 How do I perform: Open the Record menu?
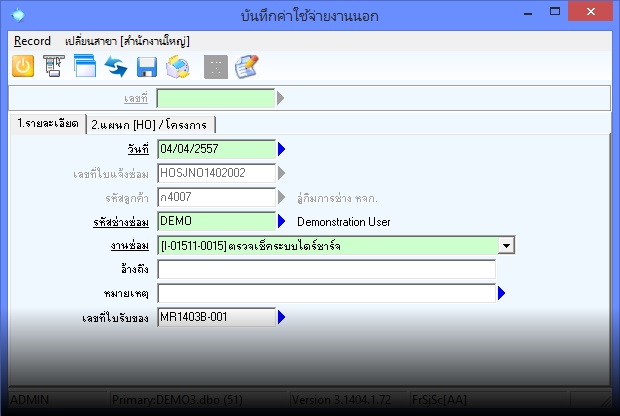(x=32, y=41)
